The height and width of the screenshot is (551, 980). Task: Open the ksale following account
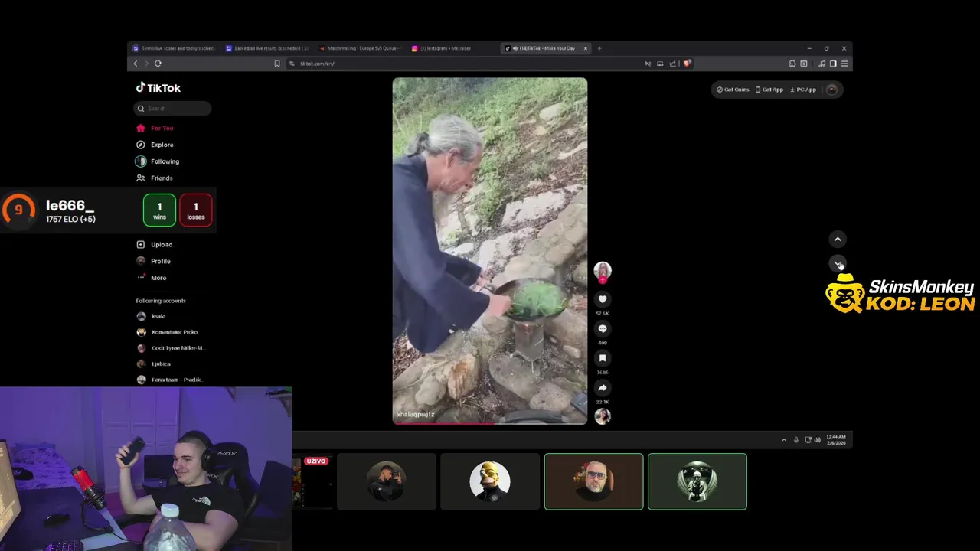click(x=152, y=316)
